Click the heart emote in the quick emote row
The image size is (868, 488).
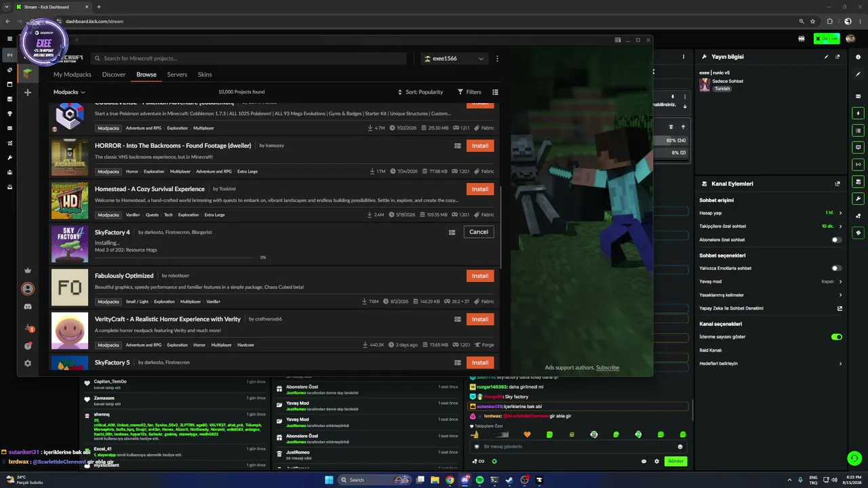pos(527,434)
